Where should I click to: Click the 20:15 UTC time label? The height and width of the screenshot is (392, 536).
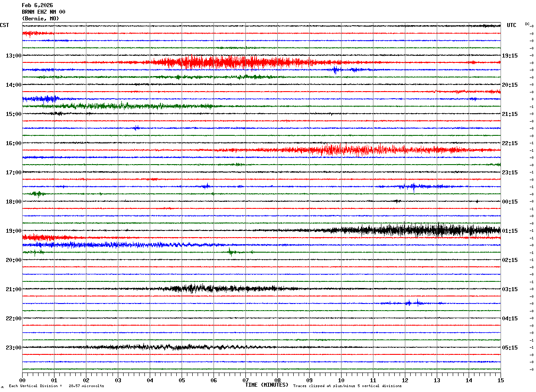(510, 85)
